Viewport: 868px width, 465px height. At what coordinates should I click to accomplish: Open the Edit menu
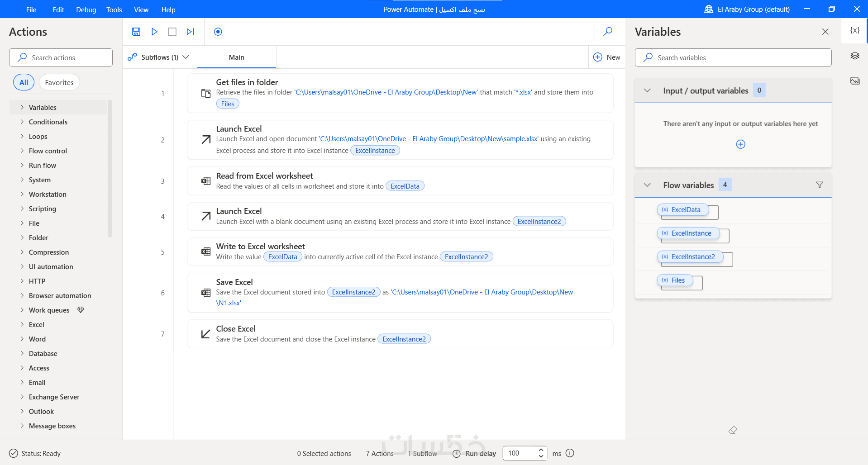(58, 9)
